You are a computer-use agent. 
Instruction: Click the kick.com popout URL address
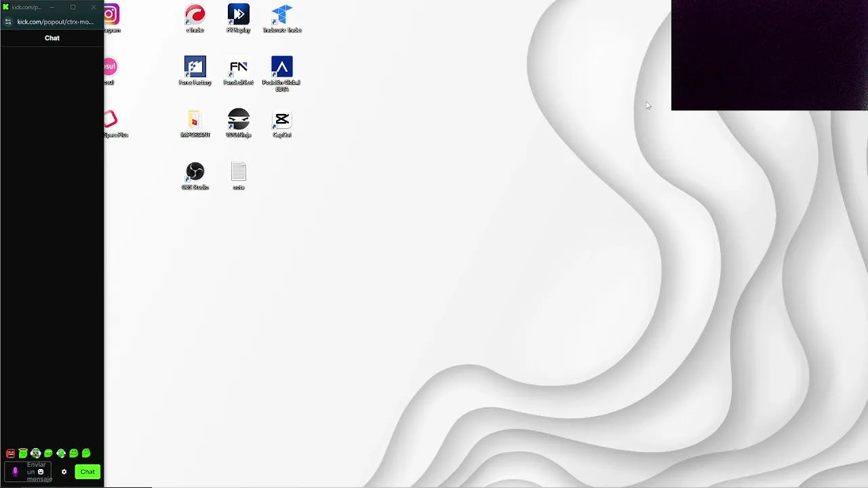[55, 22]
